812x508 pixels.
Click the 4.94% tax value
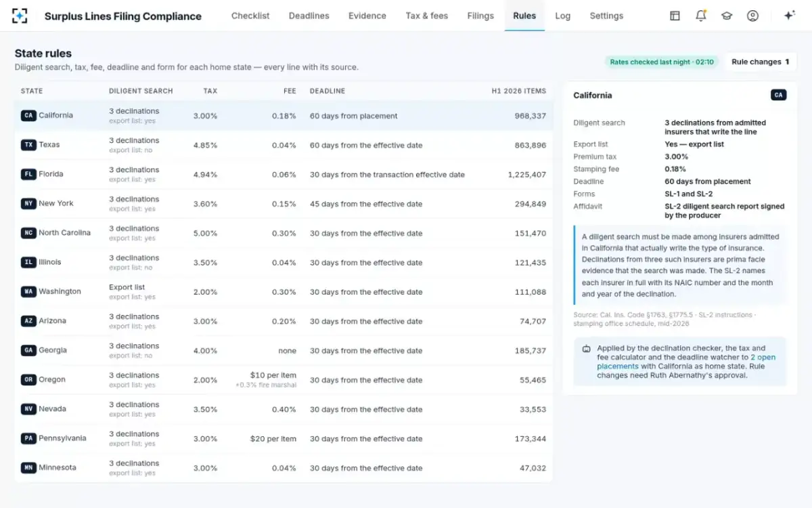coord(206,175)
